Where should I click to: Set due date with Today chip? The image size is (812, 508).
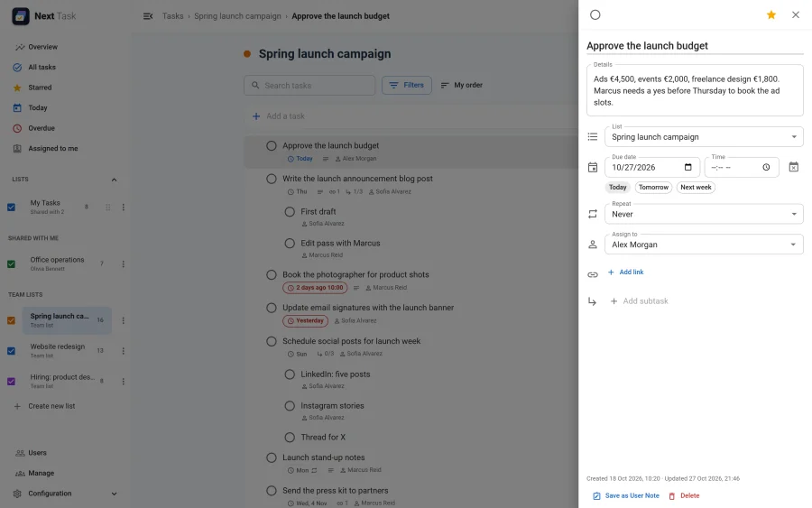[x=617, y=188]
